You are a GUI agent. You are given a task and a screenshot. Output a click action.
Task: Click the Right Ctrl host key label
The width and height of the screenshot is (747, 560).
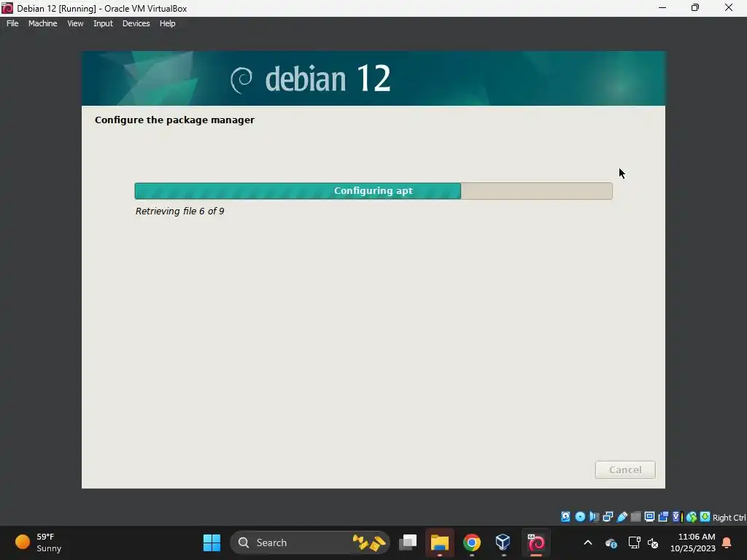(x=729, y=518)
